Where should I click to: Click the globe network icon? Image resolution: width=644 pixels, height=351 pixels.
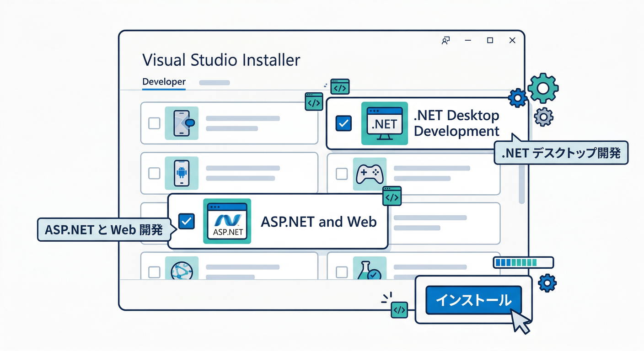click(x=182, y=268)
